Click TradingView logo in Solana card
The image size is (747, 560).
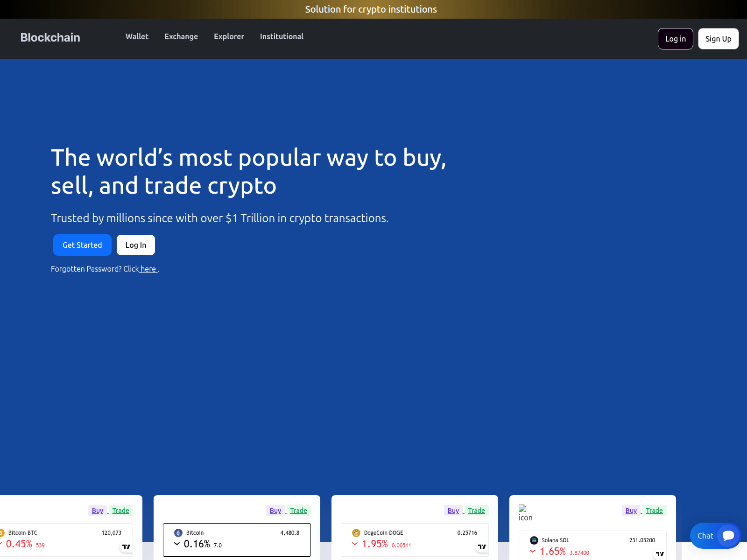pyautogui.click(x=660, y=554)
